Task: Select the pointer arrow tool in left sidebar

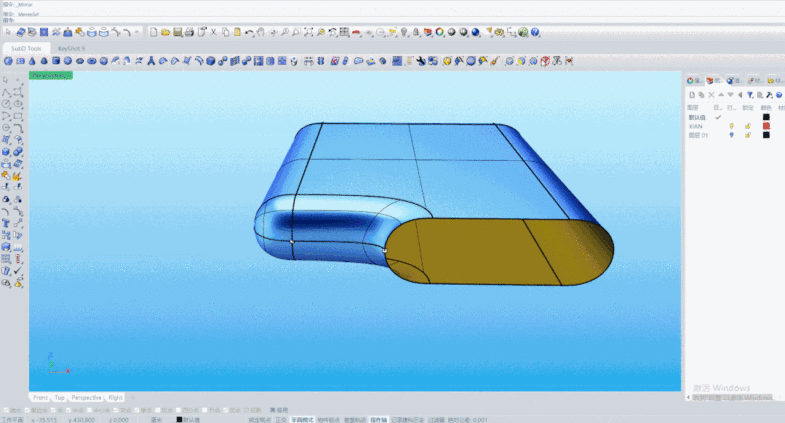Action: pos(7,80)
